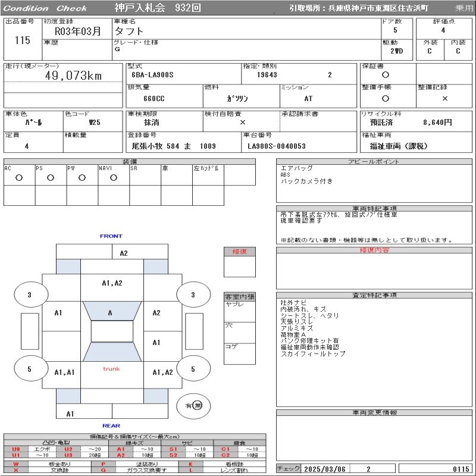The width and height of the screenshot is (476, 476).
Task: Click the スカイフィールトップ remark line
Action: (x=313, y=353)
